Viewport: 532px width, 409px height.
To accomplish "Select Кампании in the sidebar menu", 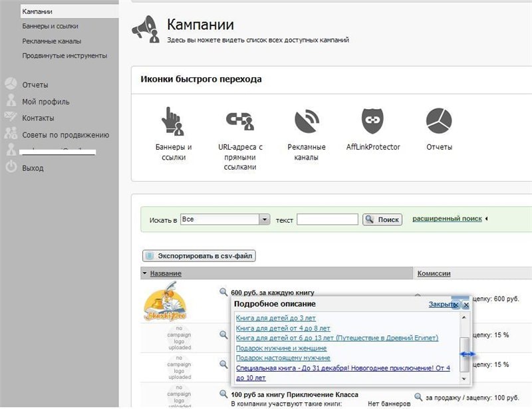I will [37, 12].
